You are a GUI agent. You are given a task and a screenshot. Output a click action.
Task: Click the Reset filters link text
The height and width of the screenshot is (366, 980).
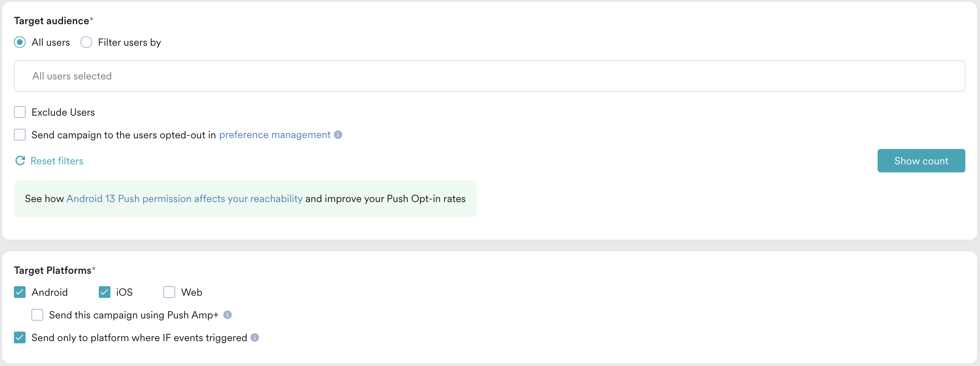[x=57, y=161]
